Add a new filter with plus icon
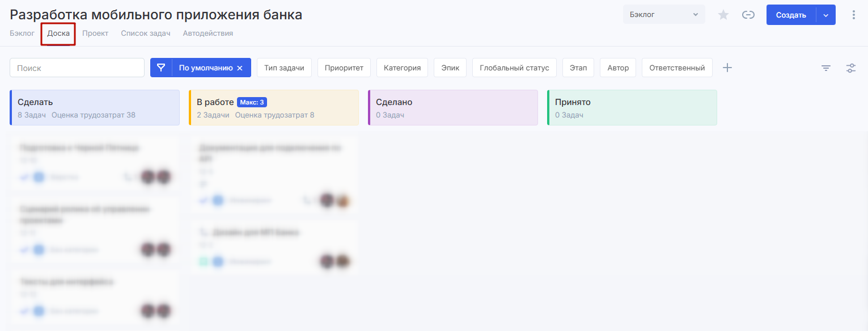The width and height of the screenshot is (868, 331). 727,68
